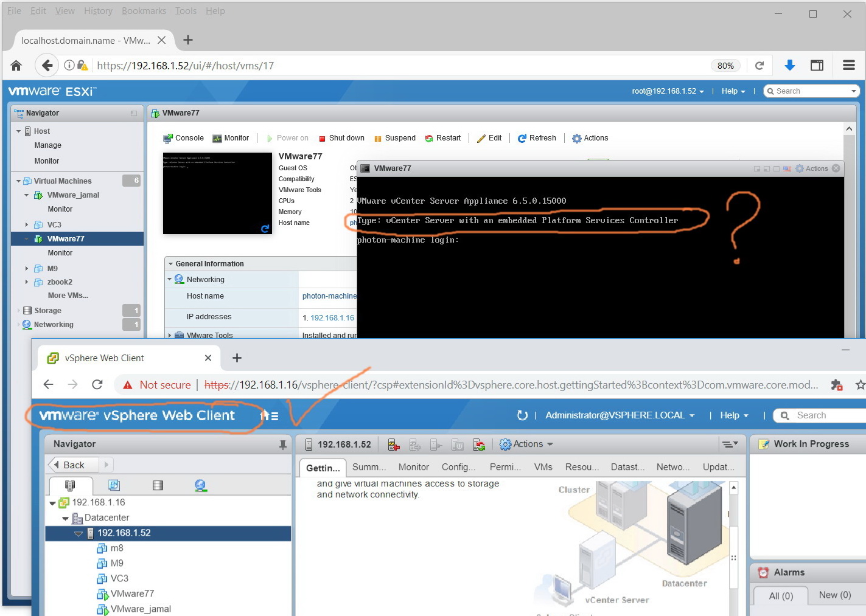The image size is (866, 616).
Task: Switch to host Monitor tab in vSphere
Action: [x=414, y=467]
